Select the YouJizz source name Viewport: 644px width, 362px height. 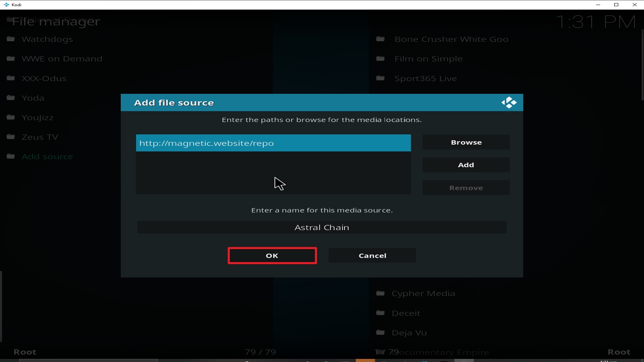click(x=38, y=118)
